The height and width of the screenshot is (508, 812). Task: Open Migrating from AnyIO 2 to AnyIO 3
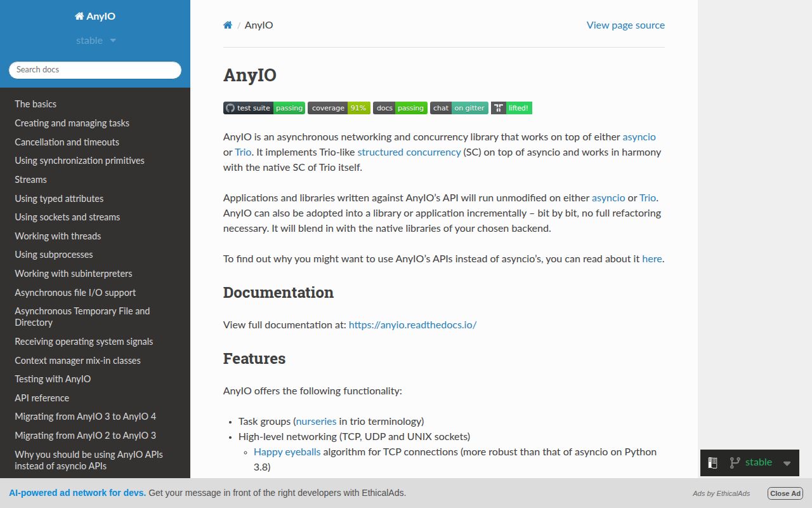[x=95, y=436]
